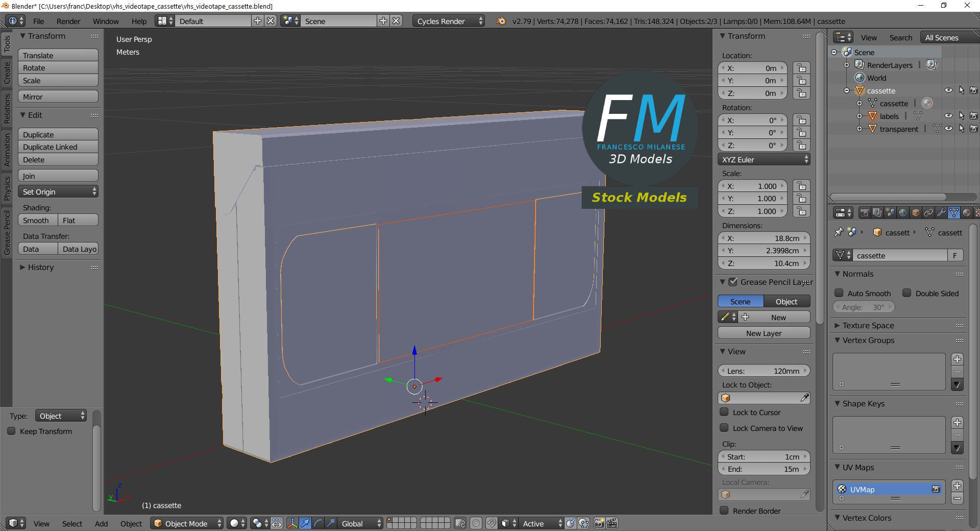Add a new vertex group with plus
The width and height of the screenshot is (980, 531).
958,359
